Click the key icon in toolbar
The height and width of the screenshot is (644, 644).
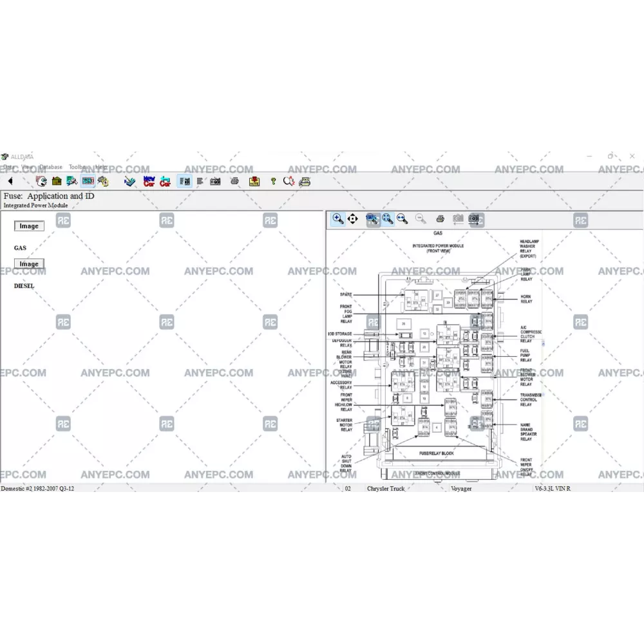pos(273,182)
